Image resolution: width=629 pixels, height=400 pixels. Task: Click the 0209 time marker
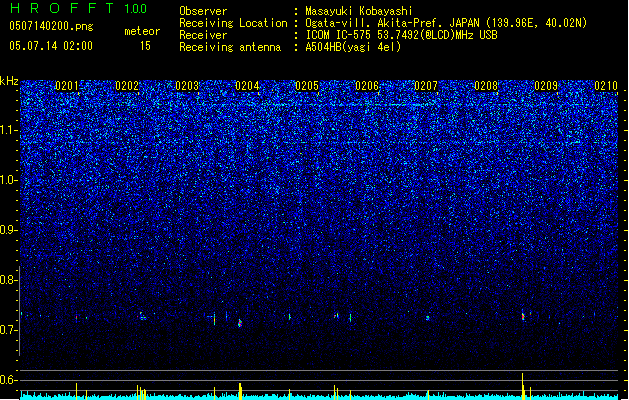point(546,86)
